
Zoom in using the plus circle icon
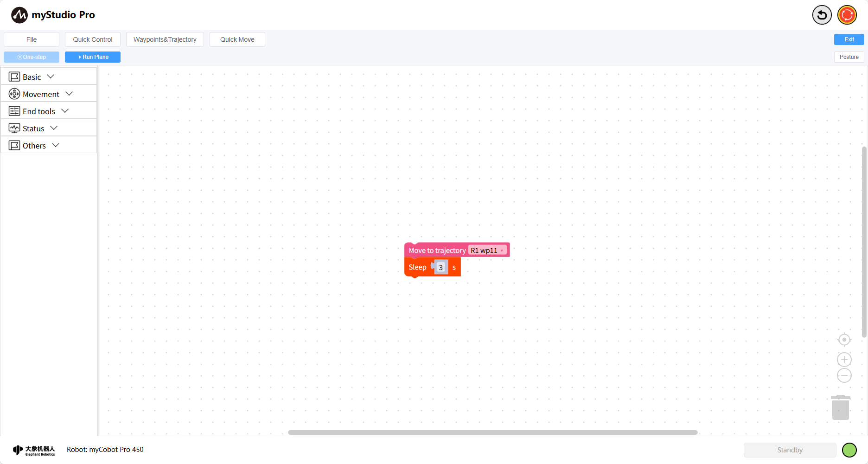click(x=844, y=360)
